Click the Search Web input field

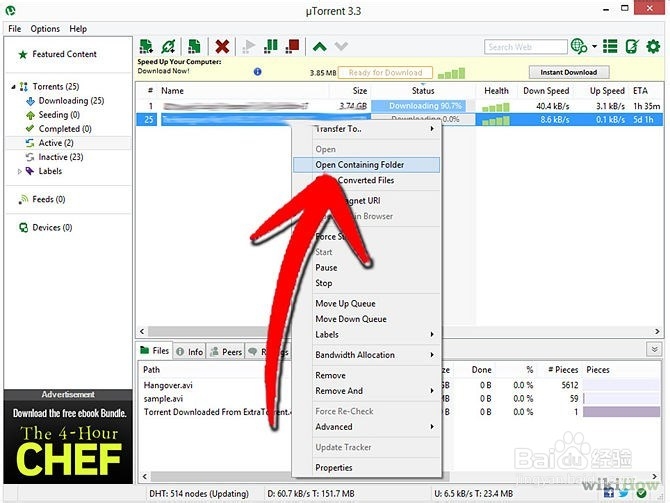point(526,47)
